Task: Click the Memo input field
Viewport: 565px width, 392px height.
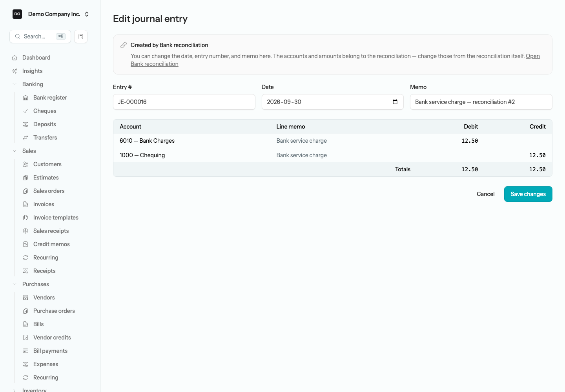Action: (481, 102)
